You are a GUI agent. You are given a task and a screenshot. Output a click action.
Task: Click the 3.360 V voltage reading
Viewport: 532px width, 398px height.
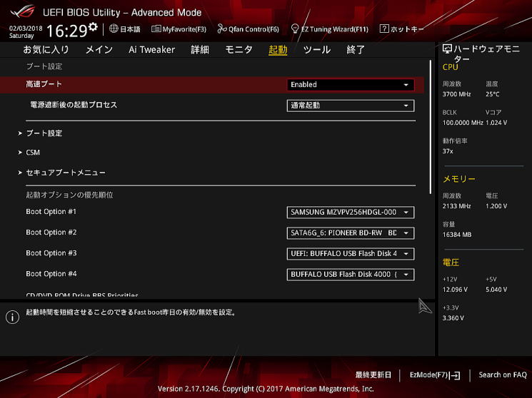[x=453, y=318]
